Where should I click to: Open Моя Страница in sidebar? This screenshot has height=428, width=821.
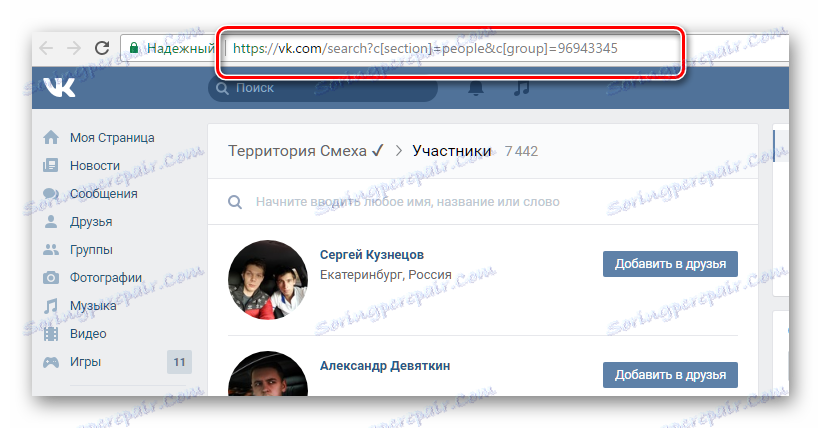(x=112, y=138)
